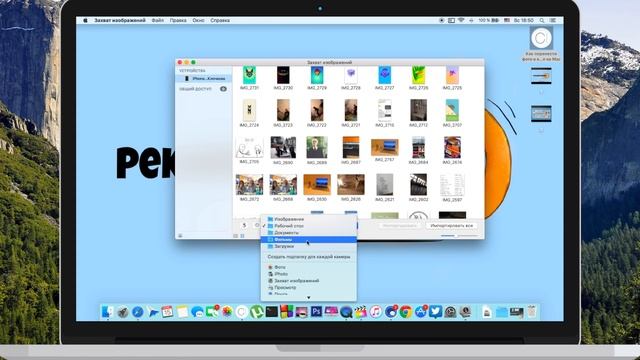Launch Photoshop Ps icon in Dock
This screenshot has width=640, height=360.
[x=316, y=312]
